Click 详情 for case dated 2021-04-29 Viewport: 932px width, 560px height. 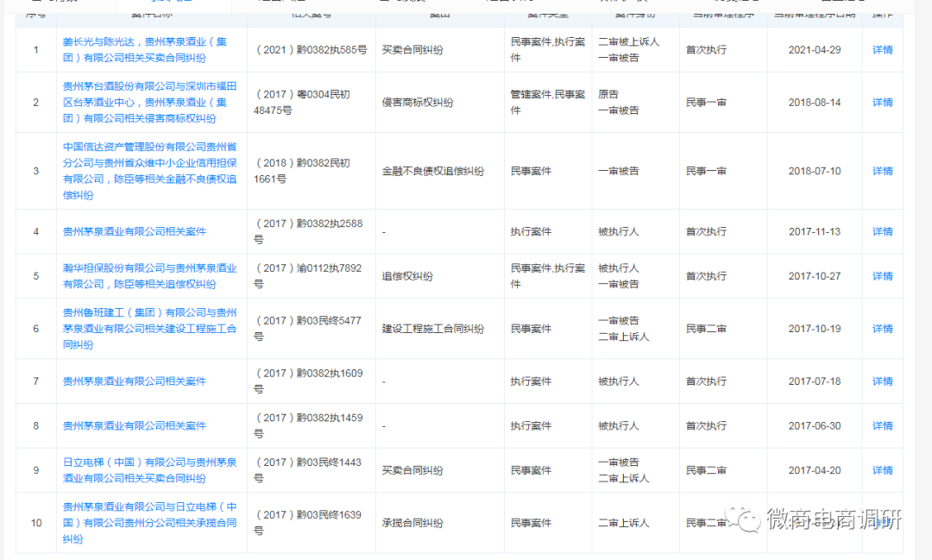882,50
